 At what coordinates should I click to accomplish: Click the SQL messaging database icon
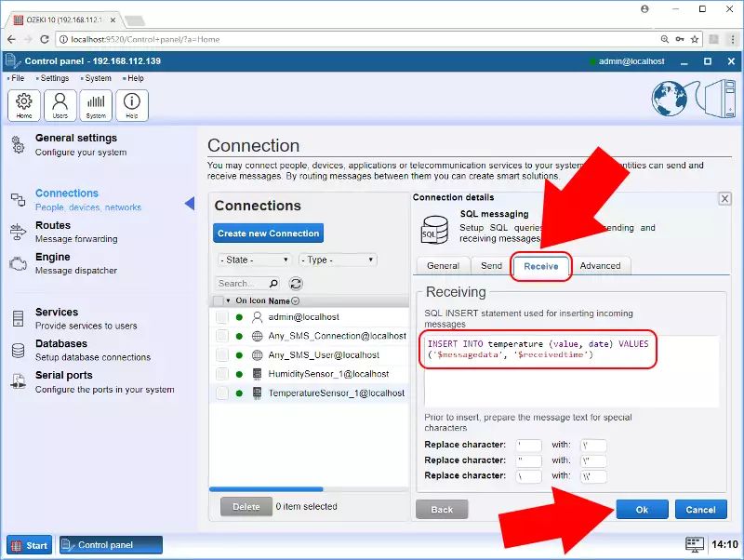point(434,230)
